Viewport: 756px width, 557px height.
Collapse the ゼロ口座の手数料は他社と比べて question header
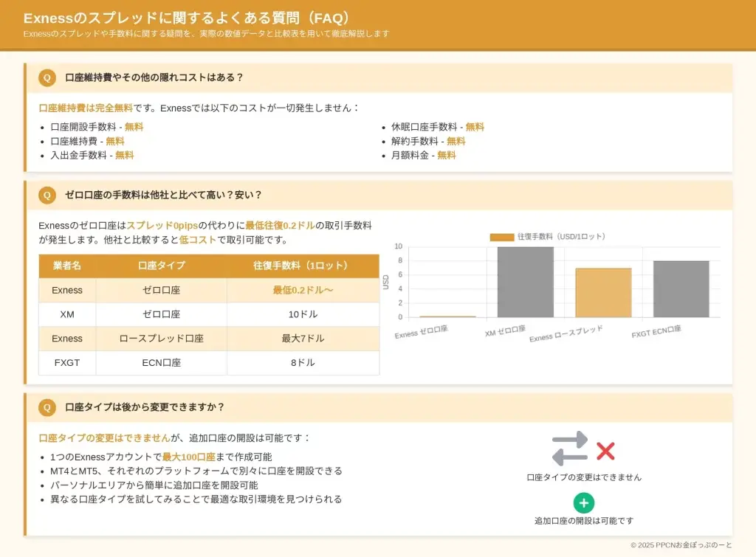coord(163,195)
